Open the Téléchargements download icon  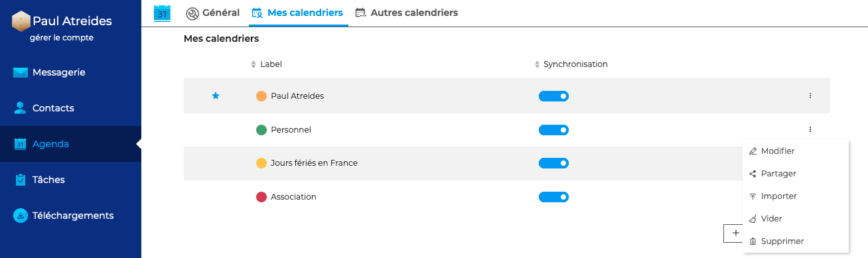(21, 216)
